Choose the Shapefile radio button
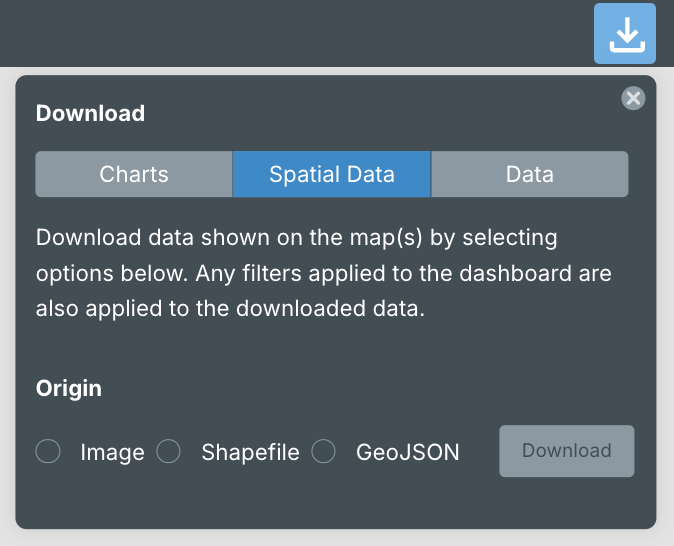 [168, 452]
